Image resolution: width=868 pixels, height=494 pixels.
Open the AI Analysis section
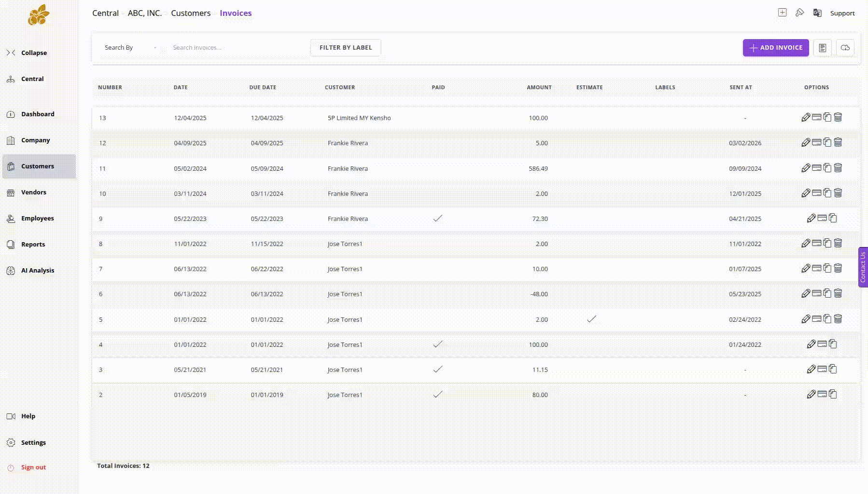click(x=38, y=270)
